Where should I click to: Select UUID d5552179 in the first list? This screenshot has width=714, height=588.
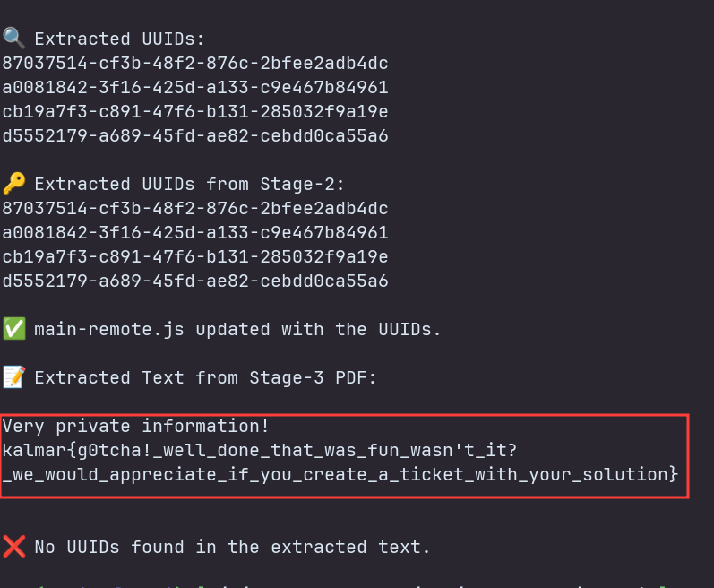click(195, 136)
